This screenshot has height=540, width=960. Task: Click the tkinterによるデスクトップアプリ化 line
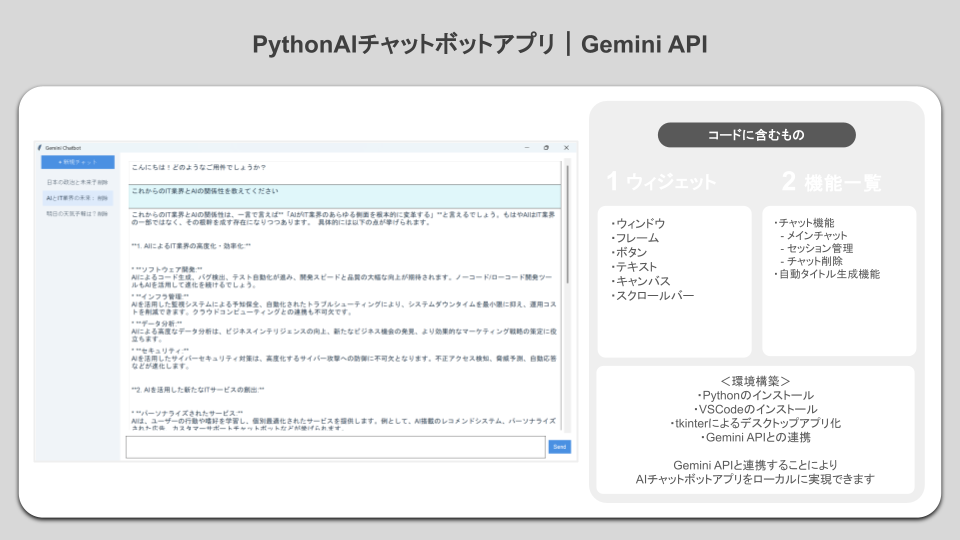[x=756, y=424]
